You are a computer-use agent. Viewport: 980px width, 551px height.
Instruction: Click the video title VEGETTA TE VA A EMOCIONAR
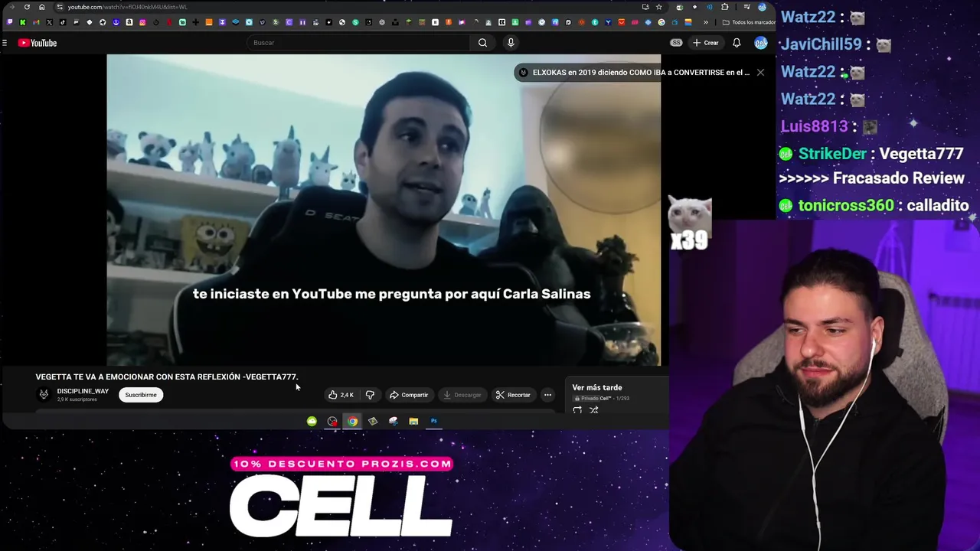coord(167,377)
